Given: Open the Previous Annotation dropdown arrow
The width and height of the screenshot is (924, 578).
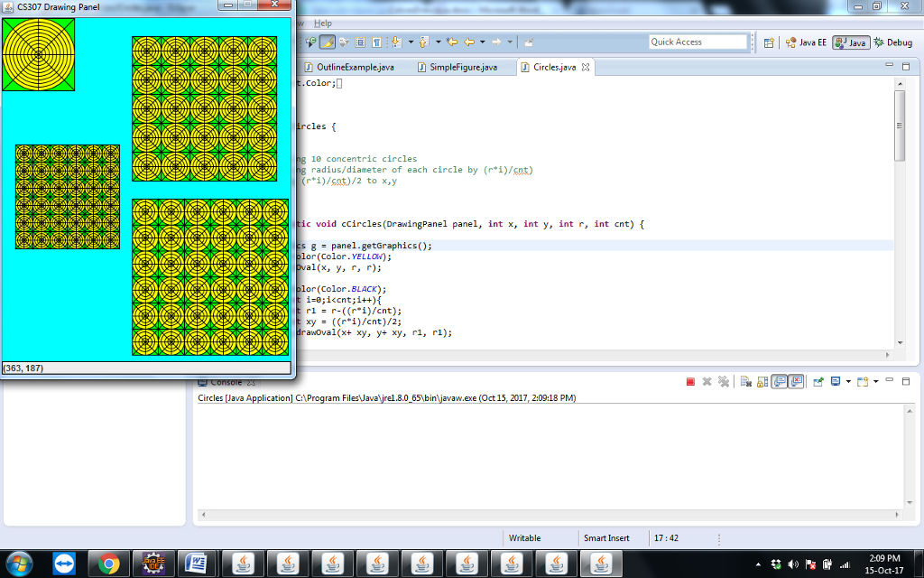Looking at the screenshot, I should coord(439,42).
